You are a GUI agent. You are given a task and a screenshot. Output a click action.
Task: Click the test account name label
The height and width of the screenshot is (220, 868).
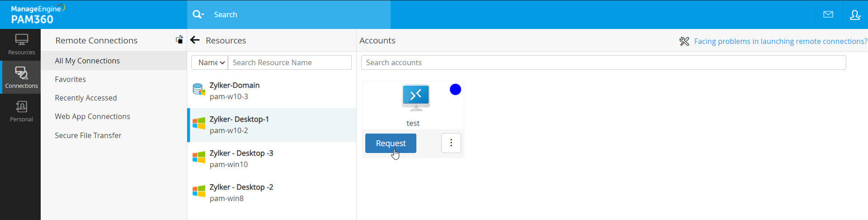pyautogui.click(x=413, y=123)
